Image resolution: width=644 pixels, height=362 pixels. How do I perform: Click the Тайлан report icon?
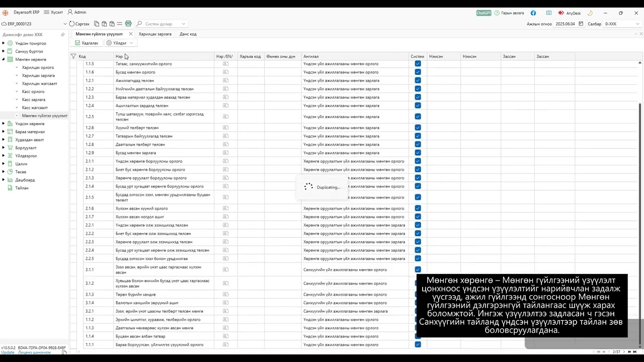point(10,188)
